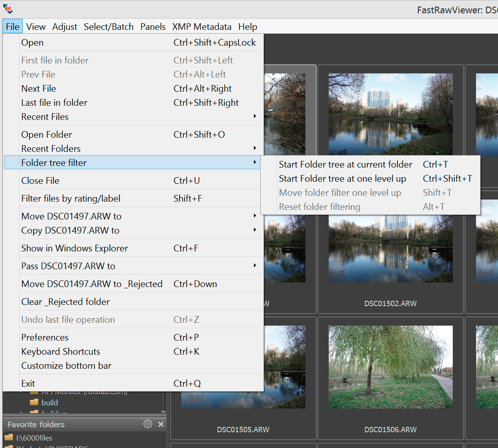Select Show in Windows Explorer
Viewport: 498px width, 448px height.
click(x=75, y=248)
